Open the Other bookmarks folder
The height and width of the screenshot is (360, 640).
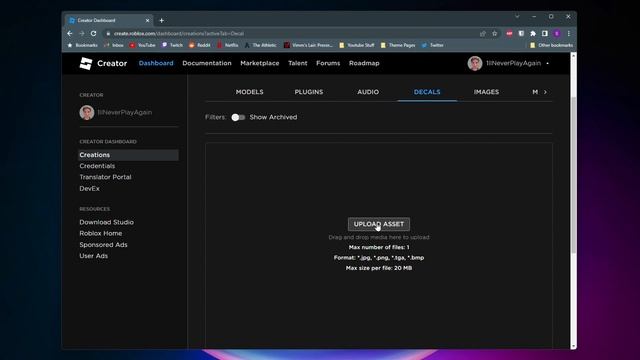(x=551, y=45)
